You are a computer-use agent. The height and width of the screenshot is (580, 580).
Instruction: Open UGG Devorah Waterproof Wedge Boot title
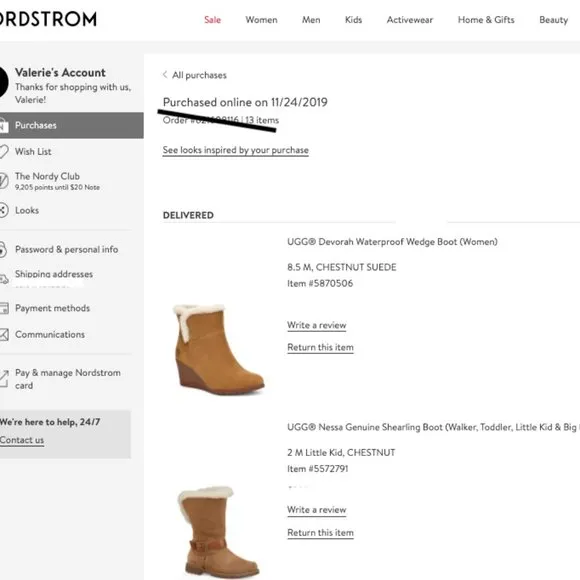tap(392, 242)
